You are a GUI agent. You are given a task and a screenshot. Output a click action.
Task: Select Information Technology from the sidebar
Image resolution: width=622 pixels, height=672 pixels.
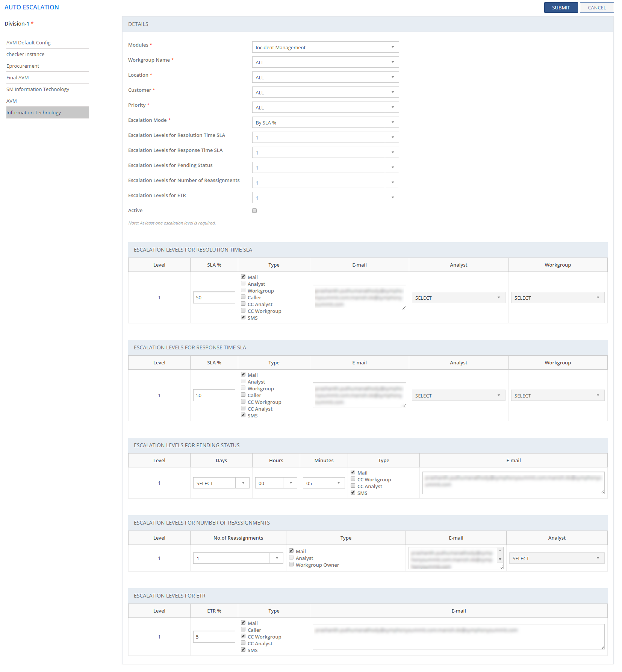click(x=34, y=112)
